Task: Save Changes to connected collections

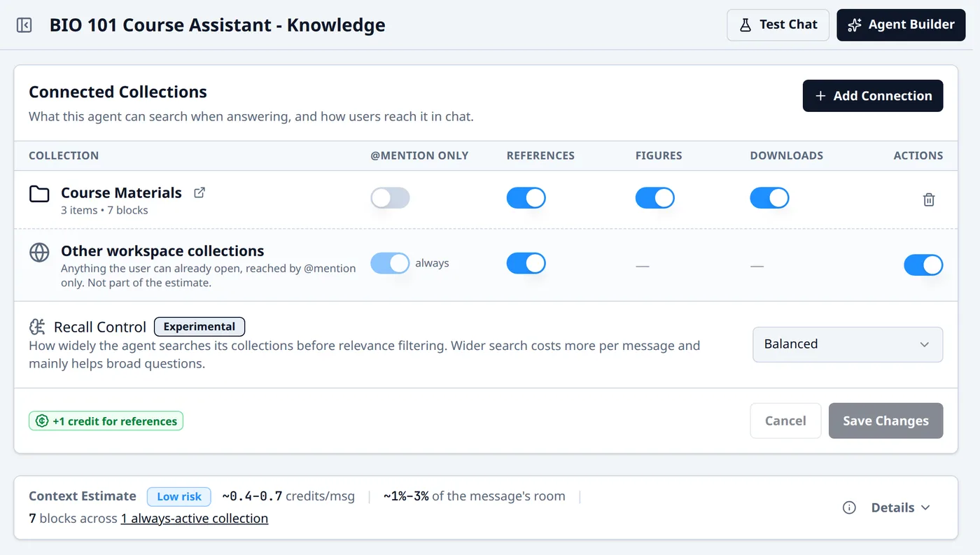Action: coord(885,421)
